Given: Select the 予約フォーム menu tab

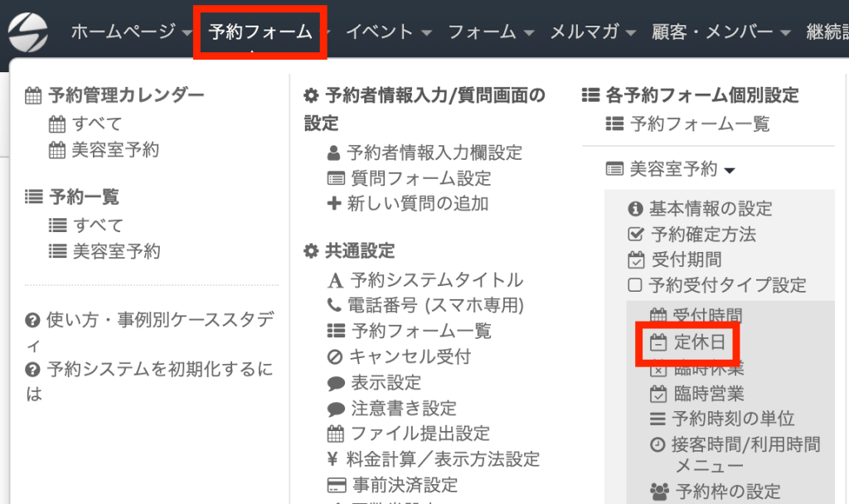Looking at the screenshot, I should [260, 32].
